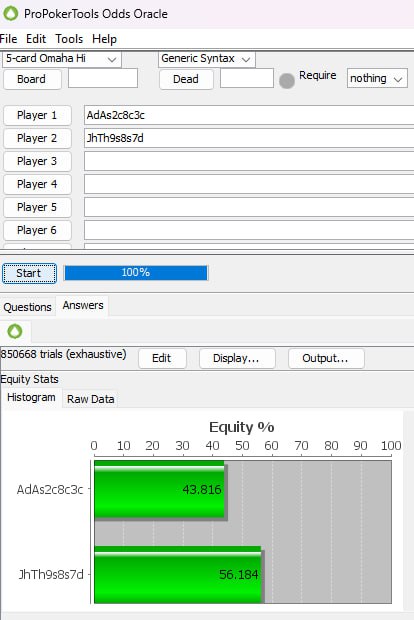This screenshot has width=414, height=620.
Task: Click the JhTh9s8s7d histogram label
Action: (51, 575)
